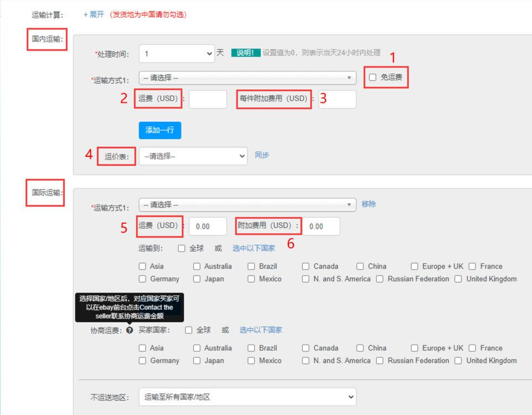Tick China under 协商运费 buyer countries
Image resolution: width=532 pixels, height=415 pixels.
click(x=360, y=348)
